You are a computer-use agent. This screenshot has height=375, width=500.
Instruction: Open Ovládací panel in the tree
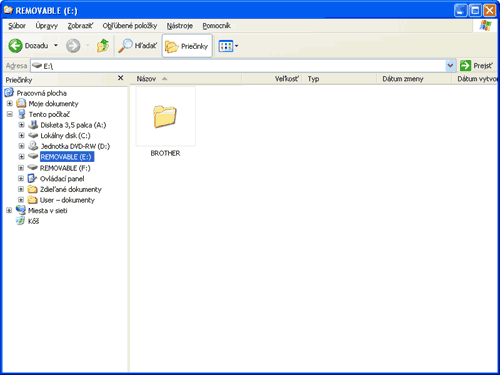62,179
